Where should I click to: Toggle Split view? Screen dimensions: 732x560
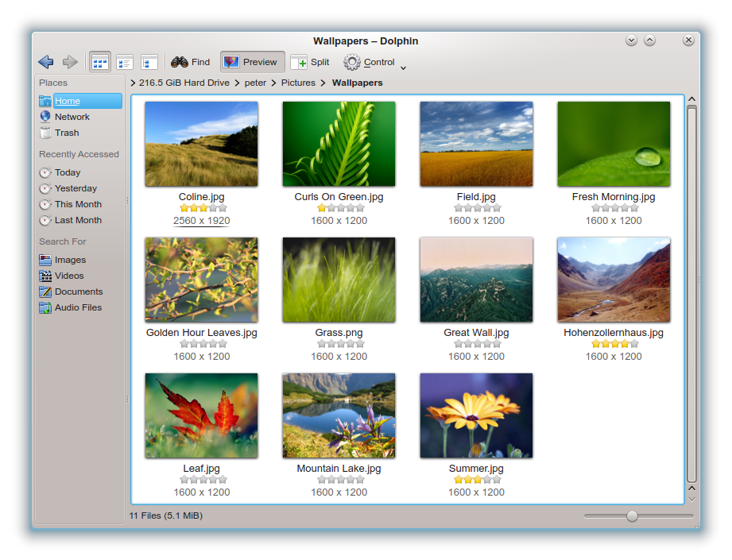pos(311,62)
